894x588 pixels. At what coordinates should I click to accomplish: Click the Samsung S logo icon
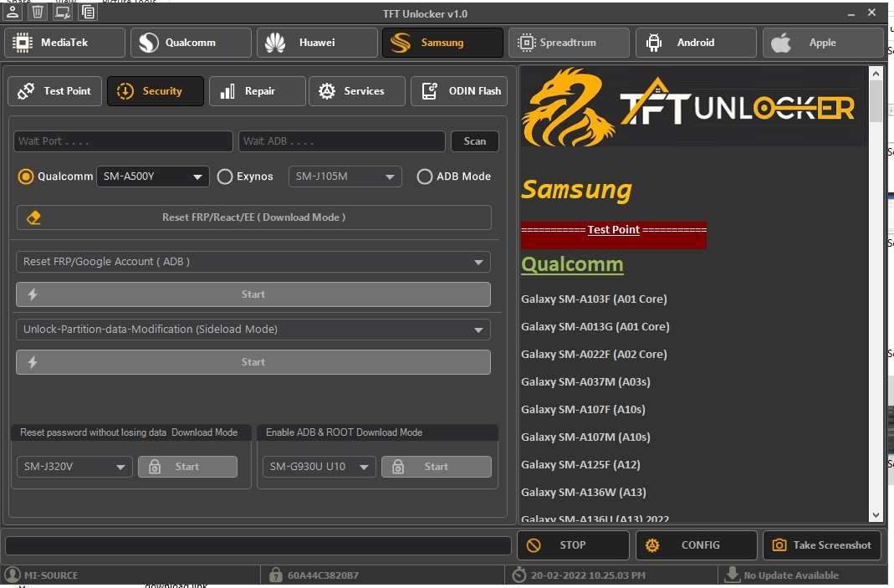401,43
